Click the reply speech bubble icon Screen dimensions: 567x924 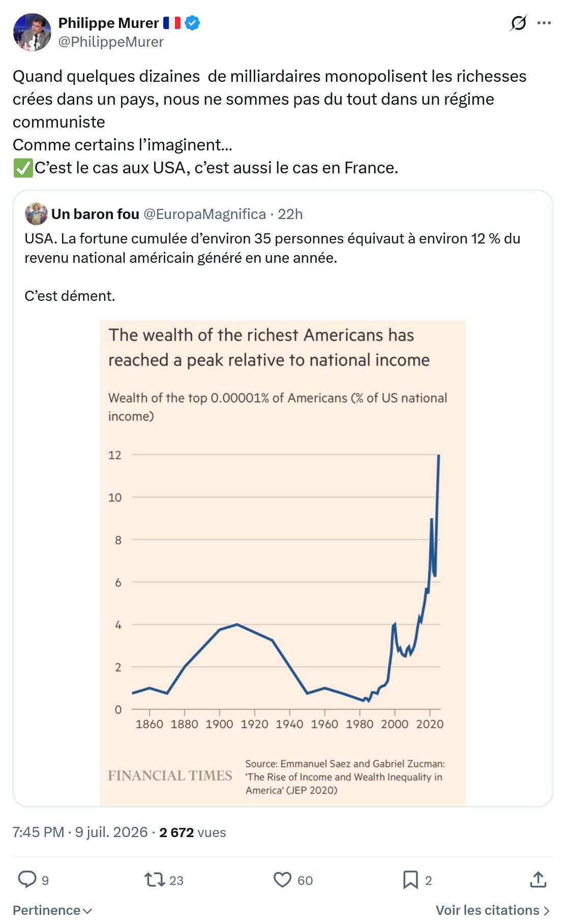27,879
